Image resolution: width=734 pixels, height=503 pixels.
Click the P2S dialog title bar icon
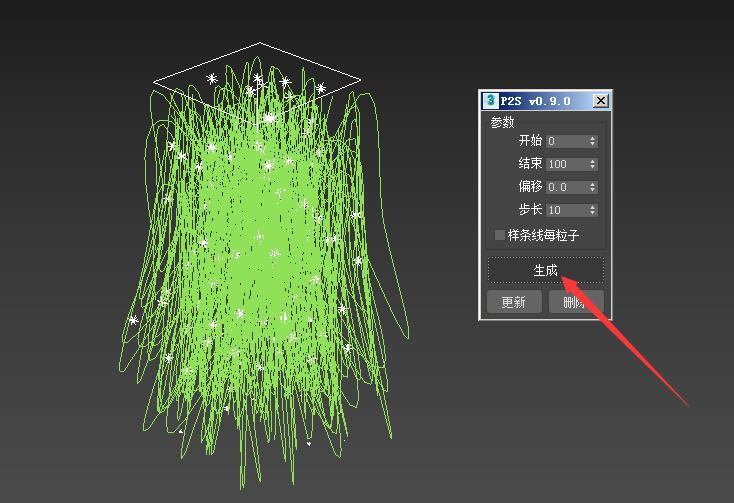point(491,100)
